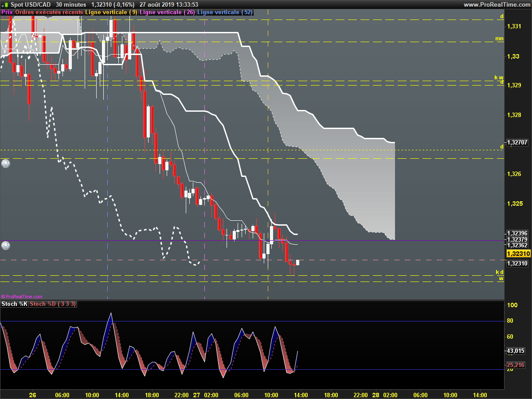Image resolution: width=532 pixels, height=399 pixels.
Task: Click the © ProRealTime.com watermark link
Action: [22, 297]
